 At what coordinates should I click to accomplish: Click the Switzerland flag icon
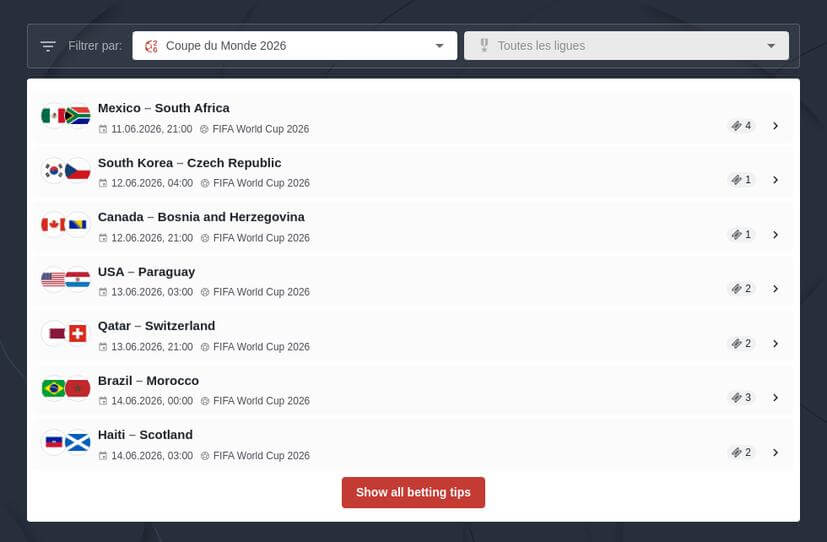[78, 334]
